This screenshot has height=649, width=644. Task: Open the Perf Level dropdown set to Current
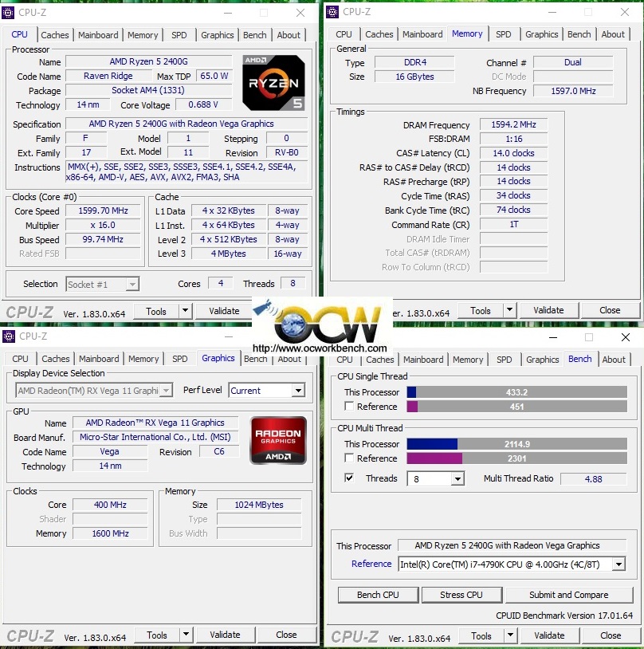point(298,391)
